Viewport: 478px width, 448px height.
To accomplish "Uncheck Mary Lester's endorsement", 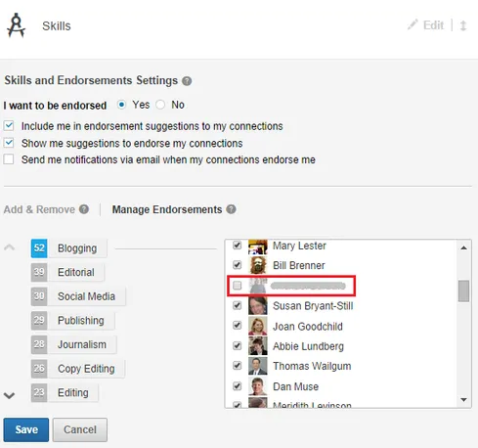I will 238,245.
